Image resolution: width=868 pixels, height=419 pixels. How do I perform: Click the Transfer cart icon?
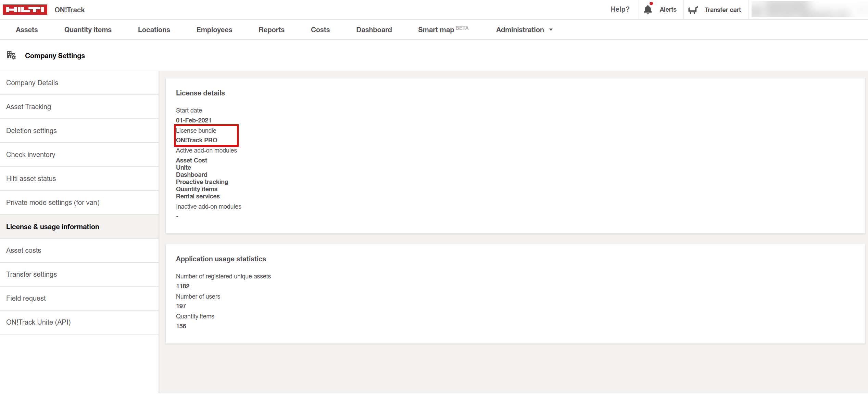(x=693, y=10)
